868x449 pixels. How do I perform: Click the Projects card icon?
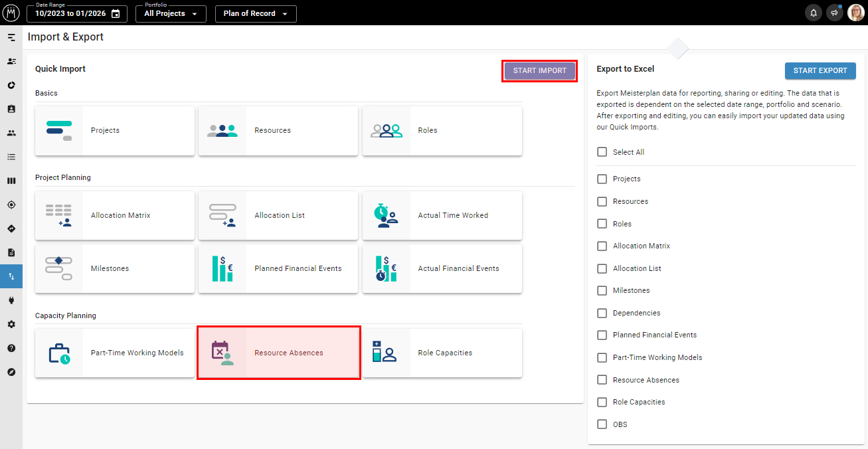coord(59,131)
